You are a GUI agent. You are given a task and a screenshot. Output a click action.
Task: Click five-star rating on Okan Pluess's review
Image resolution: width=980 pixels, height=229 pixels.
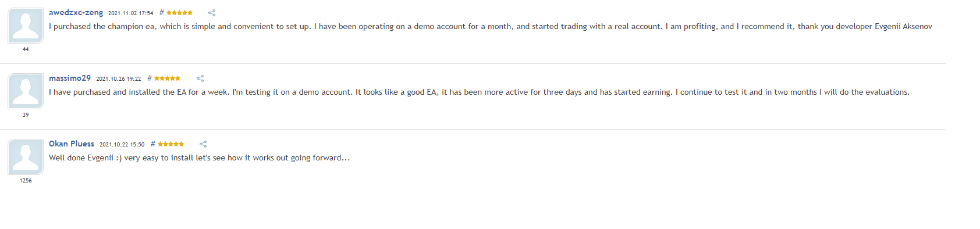click(171, 144)
